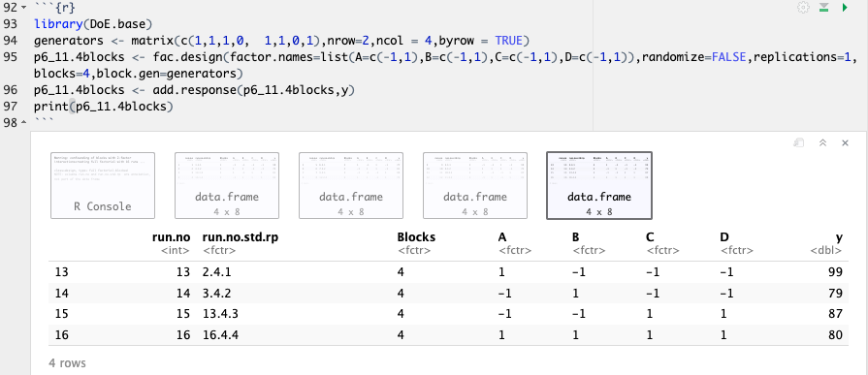Select the second data.frame 4 x 8 thumbnail
Screen dimensions: 868x375
[351, 186]
